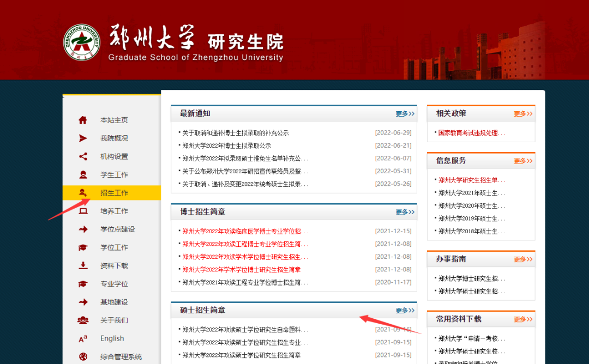Open 本站主页 in the sidebar menu
Viewport: 589px width, 364px height.
[x=114, y=120]
